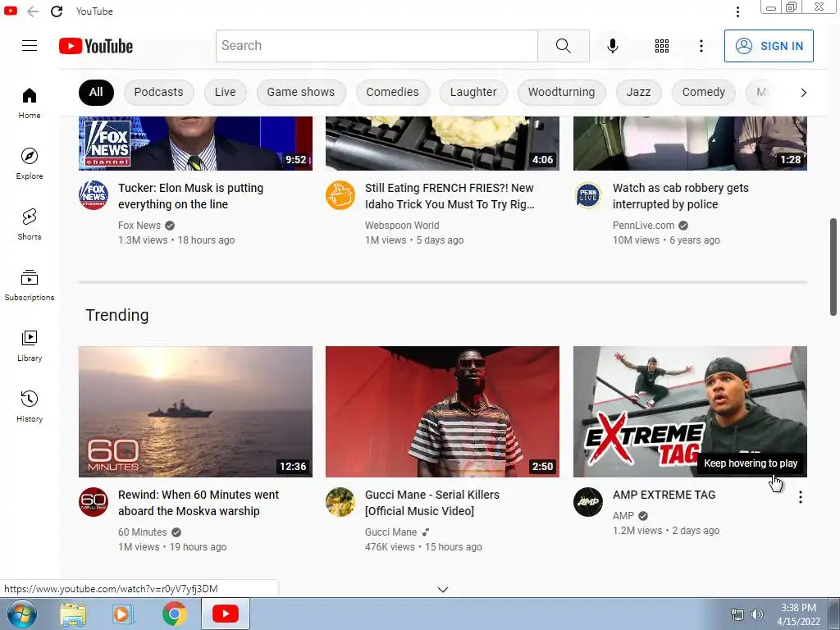
Task: Open the AMP EXTREME TAG thumbnail
Action: pyautogui.click(x=690, y=412)
